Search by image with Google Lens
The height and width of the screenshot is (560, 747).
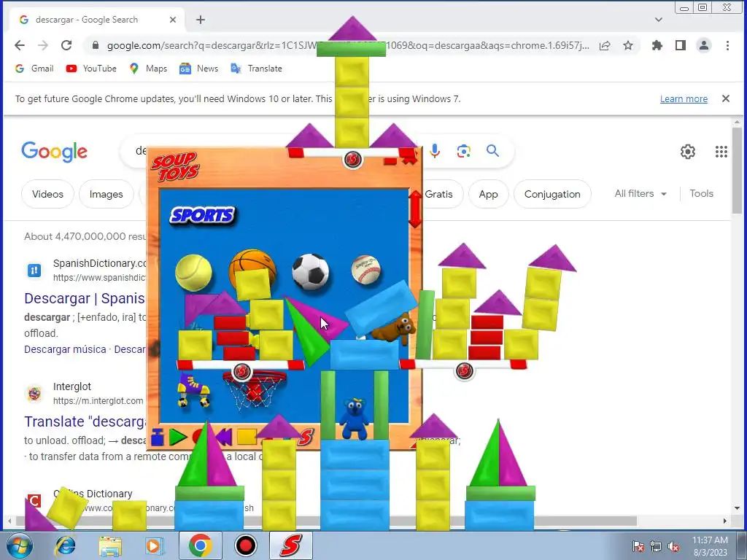click(x=463, y=151)
